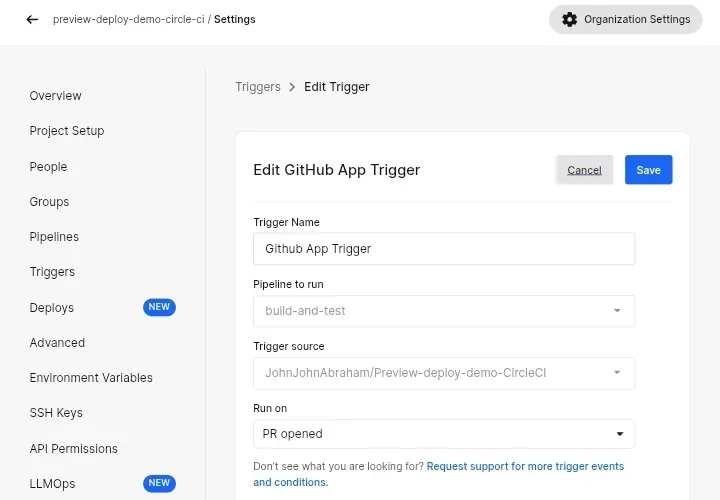Screen dimensions: 720x500
Task: Click the Run on dropdown caret
Action: tap(620, 434)
